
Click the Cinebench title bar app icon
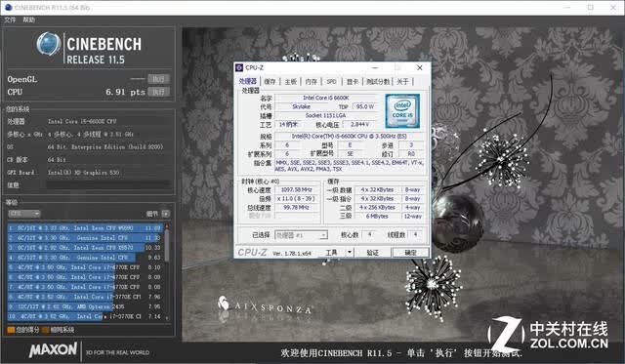point(9,7)
